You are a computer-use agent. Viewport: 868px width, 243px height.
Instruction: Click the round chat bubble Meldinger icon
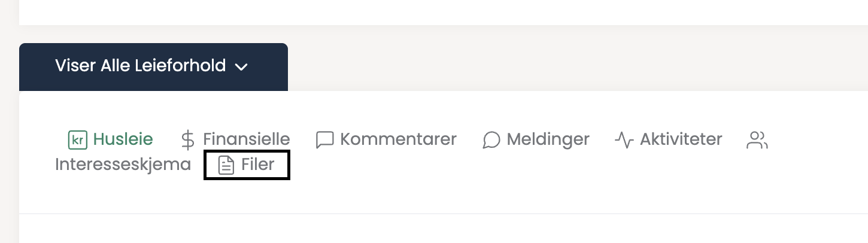pos(491,140)
